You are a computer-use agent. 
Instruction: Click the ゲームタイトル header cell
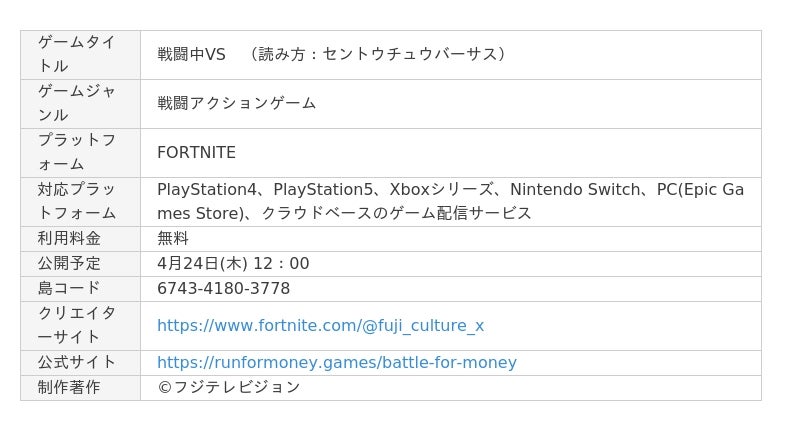pos(81,55)
